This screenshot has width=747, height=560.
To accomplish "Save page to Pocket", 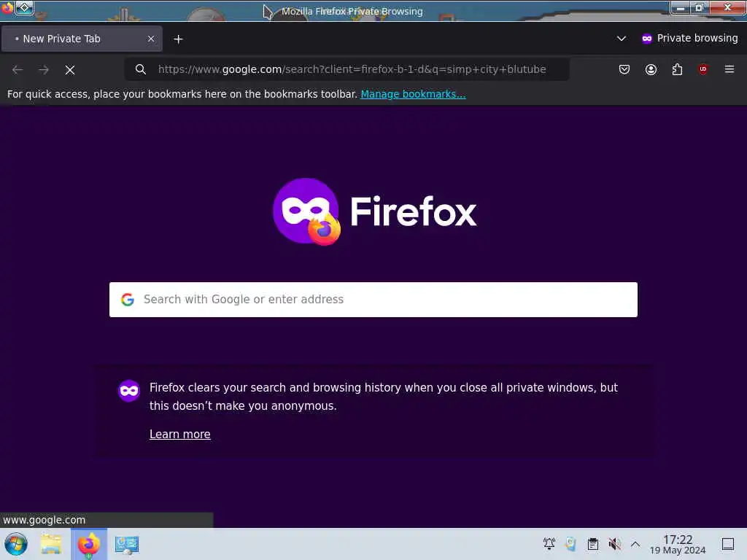I will (624, 69).
